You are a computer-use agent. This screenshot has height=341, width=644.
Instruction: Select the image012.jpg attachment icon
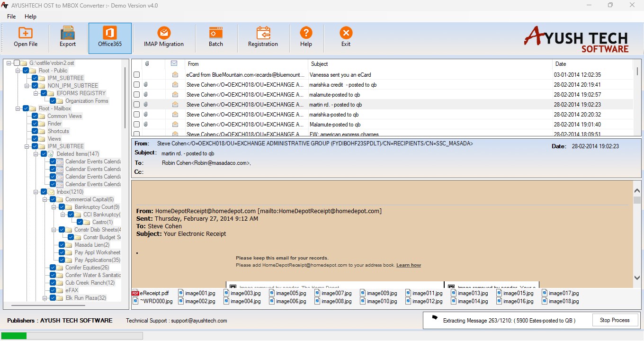click(408, 301)
